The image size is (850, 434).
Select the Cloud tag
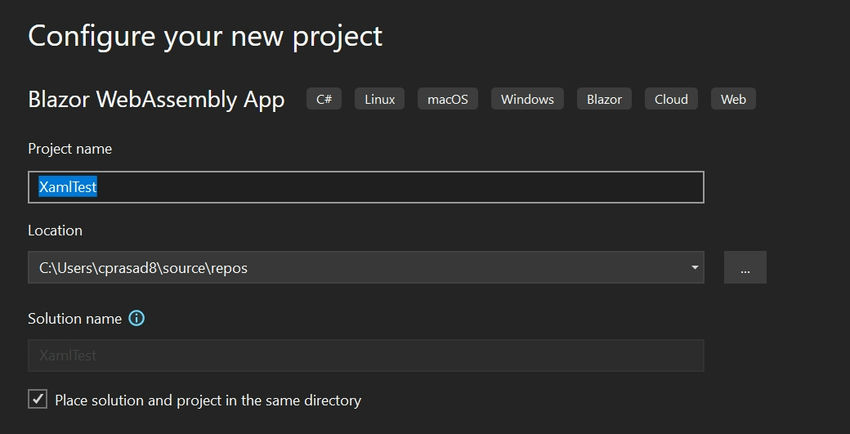[x=671, y=99]
